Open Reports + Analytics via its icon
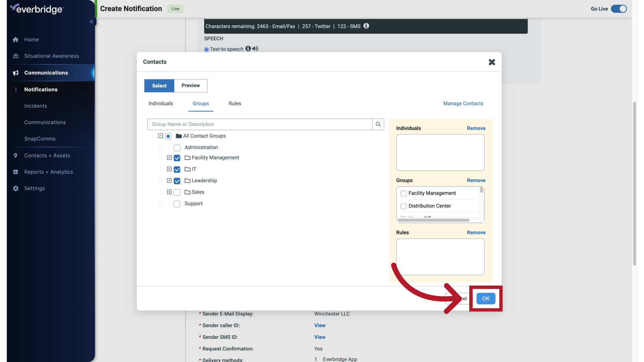The height and width of the screenshot is (362, 644). pyautogui.click(x=15, y=172)
